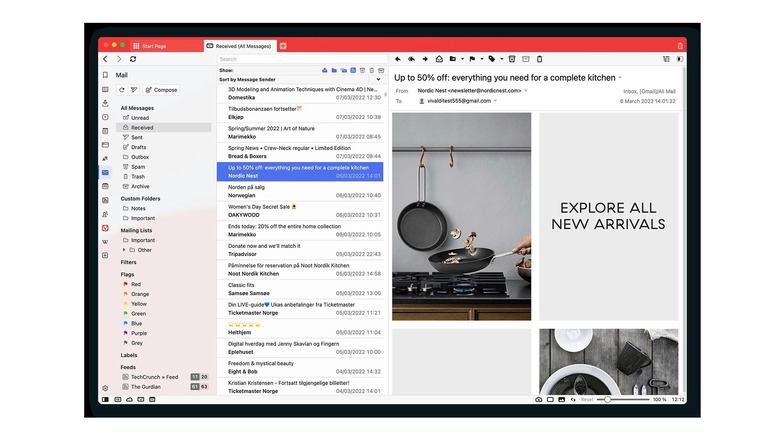
Task: Toggle the side panel from the status bar
Action: tap(104, 399)
